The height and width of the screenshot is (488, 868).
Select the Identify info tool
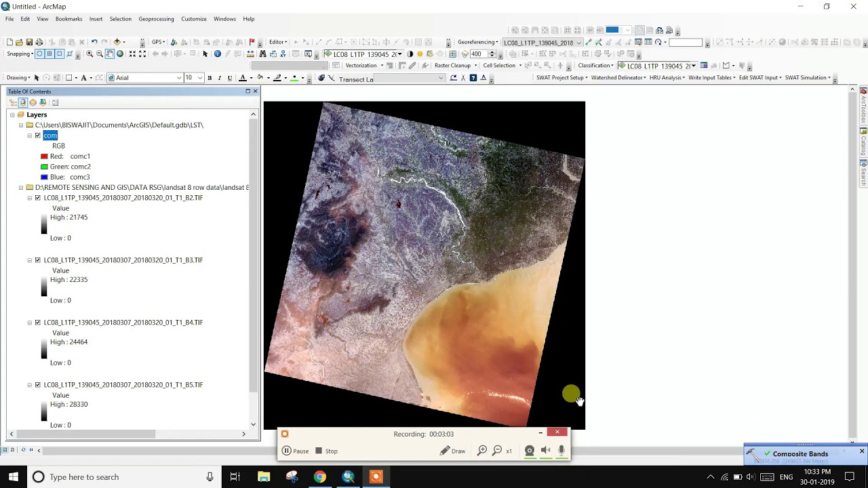click(x=217, y=54)
